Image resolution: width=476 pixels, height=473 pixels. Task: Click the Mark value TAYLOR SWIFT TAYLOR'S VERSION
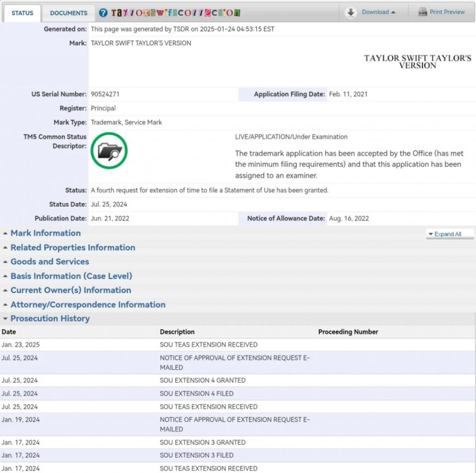(141, 43)
